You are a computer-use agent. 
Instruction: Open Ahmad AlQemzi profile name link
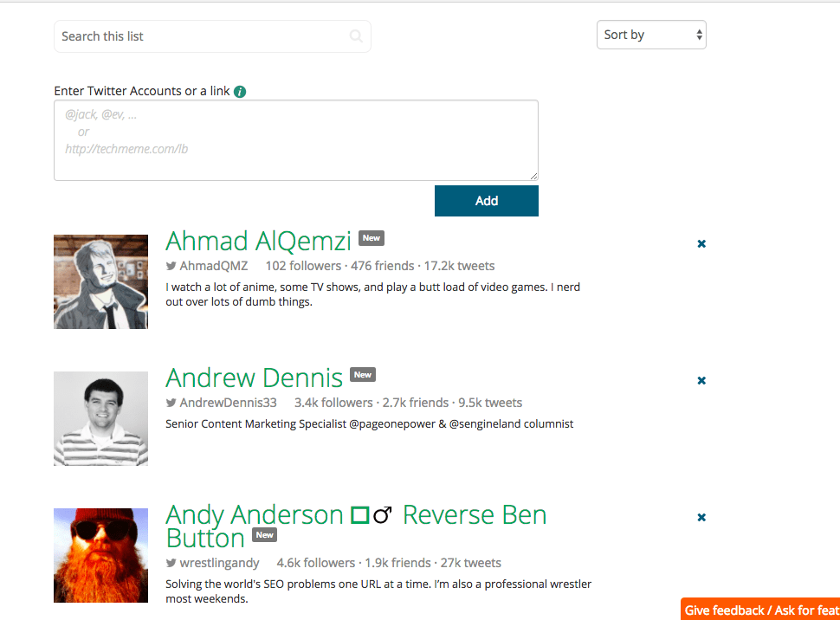(258, 241)
